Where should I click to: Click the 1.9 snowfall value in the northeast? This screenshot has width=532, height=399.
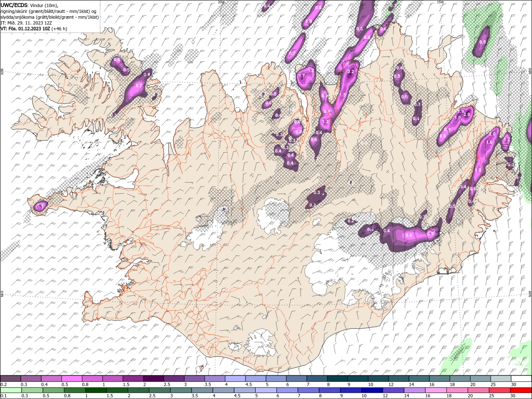pyautogui.click(x=461, y=111)
